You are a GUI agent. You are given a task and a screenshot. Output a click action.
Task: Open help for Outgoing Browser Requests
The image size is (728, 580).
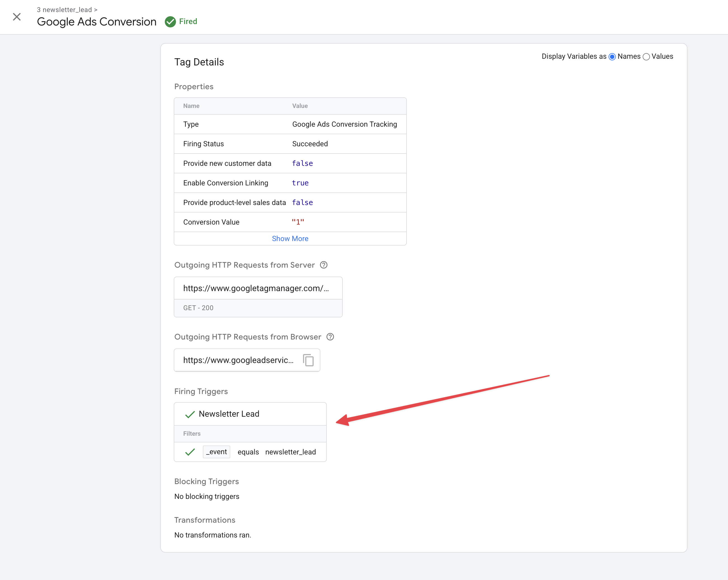click(330, 337)
